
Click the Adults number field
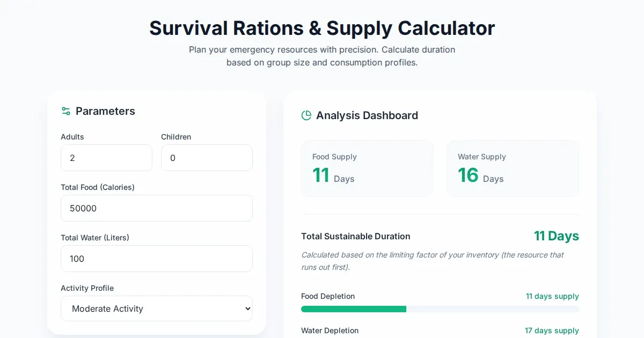[106, 158]
